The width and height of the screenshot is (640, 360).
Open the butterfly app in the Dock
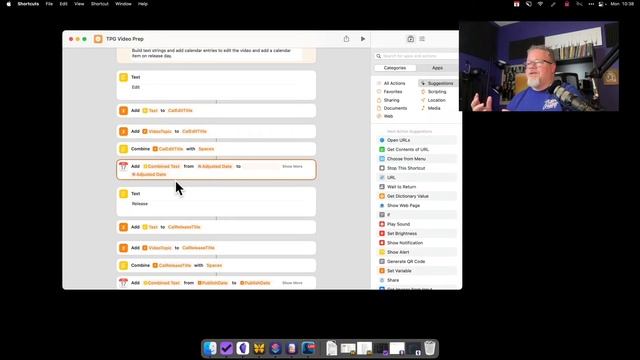click(259, 348)
